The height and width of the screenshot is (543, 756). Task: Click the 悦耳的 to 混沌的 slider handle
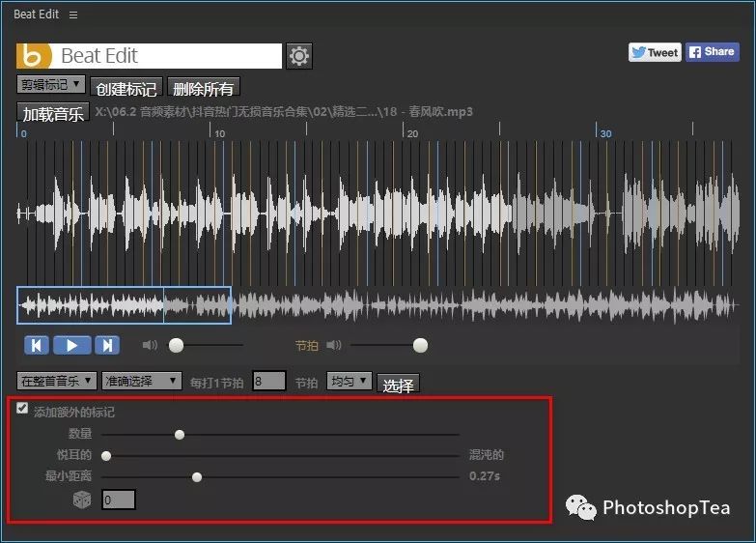[106, 456]
